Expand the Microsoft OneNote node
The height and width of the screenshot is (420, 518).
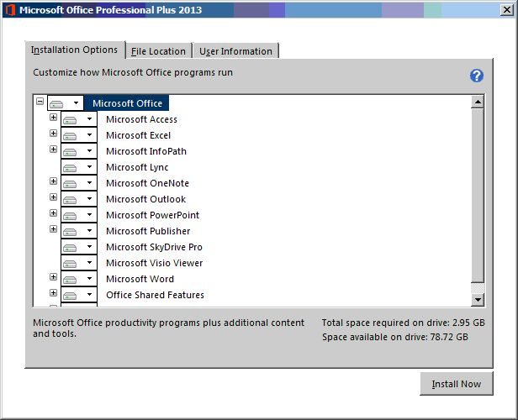click(x=53, y=181)
